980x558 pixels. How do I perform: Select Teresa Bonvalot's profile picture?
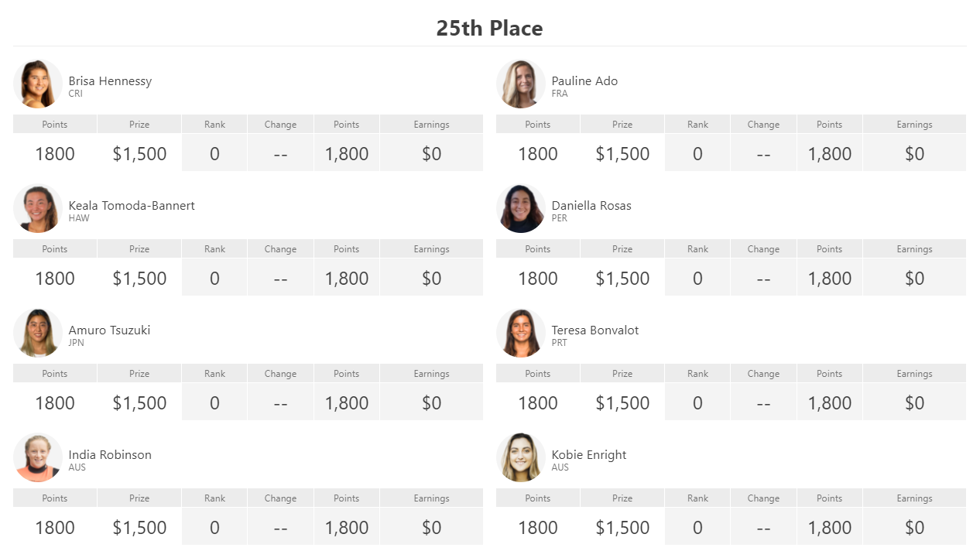tap(521, 333)
